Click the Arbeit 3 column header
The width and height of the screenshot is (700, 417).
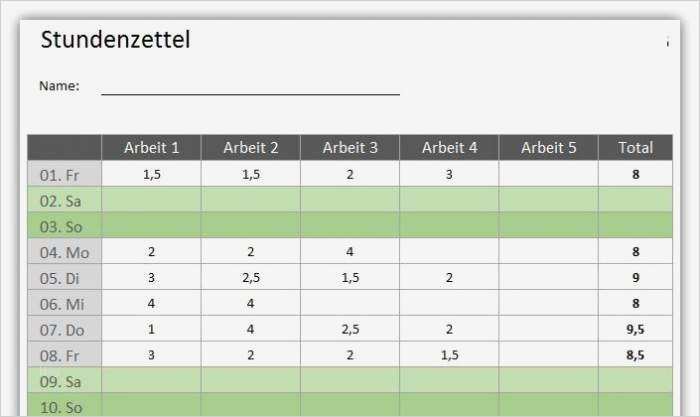[350, 148]
